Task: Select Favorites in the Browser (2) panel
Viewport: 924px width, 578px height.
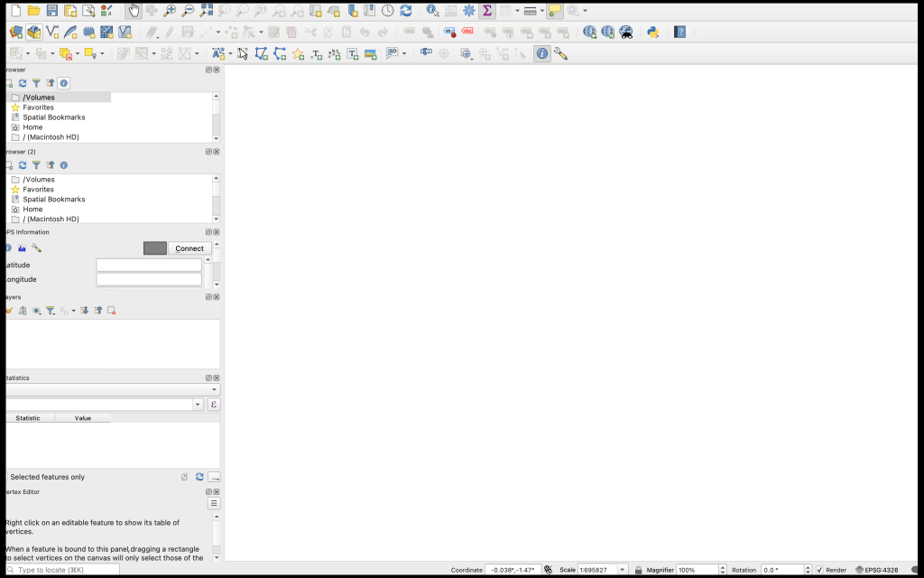Action: [x=38, y=190]
